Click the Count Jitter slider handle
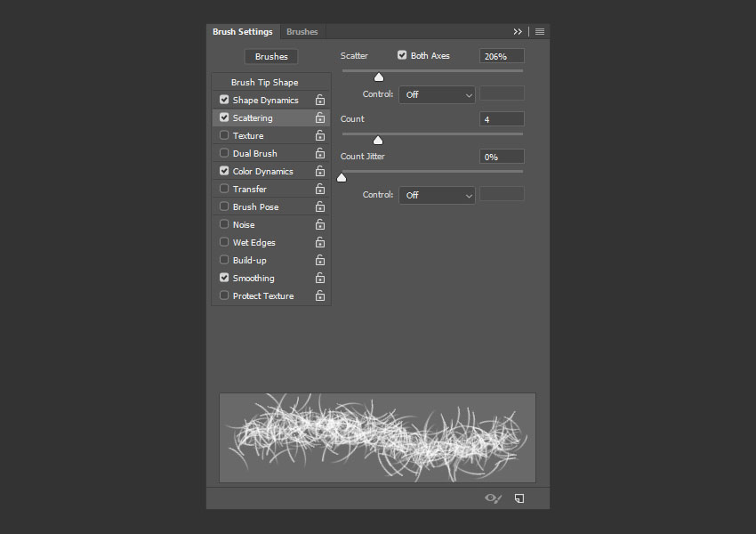756x534 pixels. 342,178
